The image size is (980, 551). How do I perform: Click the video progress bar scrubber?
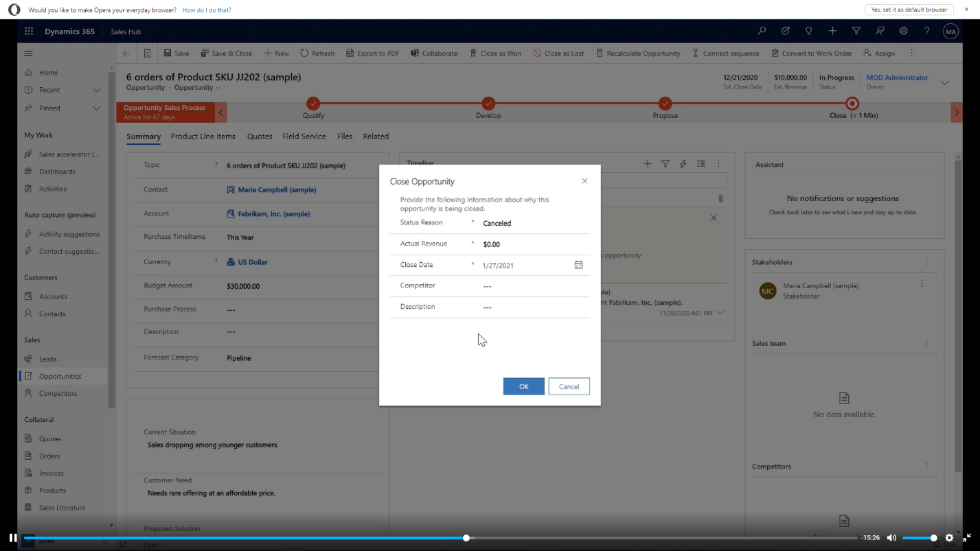[466, 538]
